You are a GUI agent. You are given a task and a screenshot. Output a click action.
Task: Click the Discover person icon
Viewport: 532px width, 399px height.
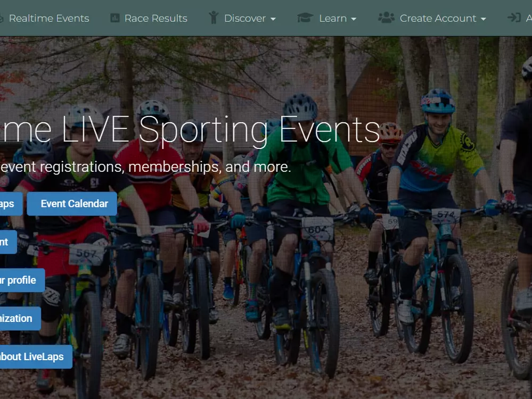214,18
